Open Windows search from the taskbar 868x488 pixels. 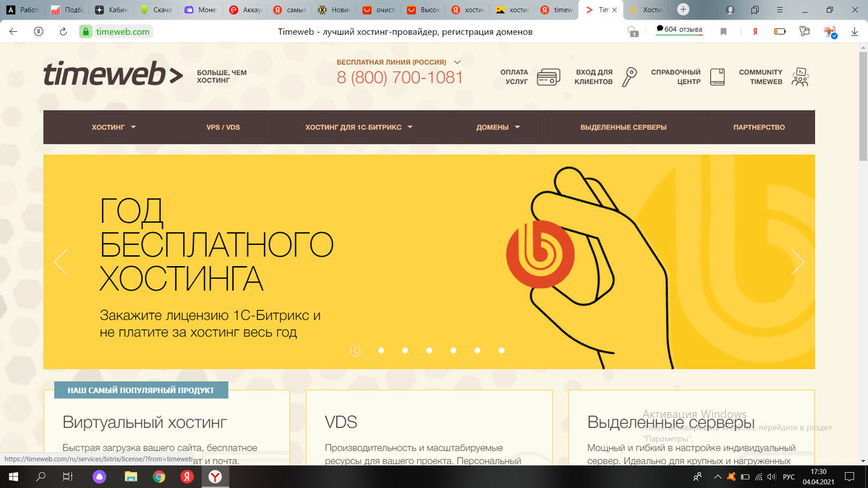[x=41, y=476]
